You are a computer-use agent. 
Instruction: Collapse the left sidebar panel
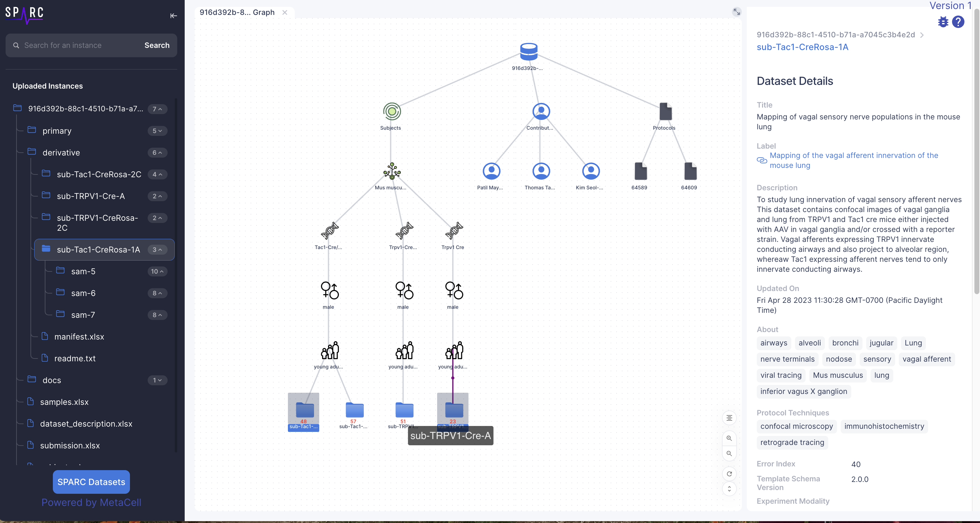[x=173, y=16]
